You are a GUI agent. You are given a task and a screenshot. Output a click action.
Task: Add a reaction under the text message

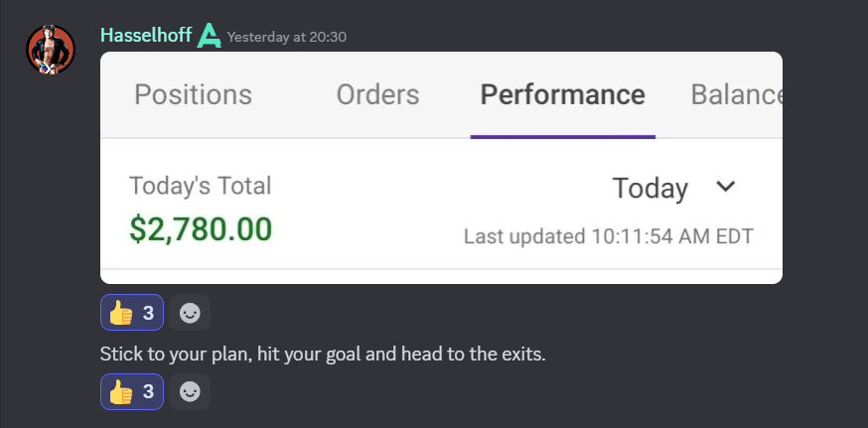tap(190, 391)
